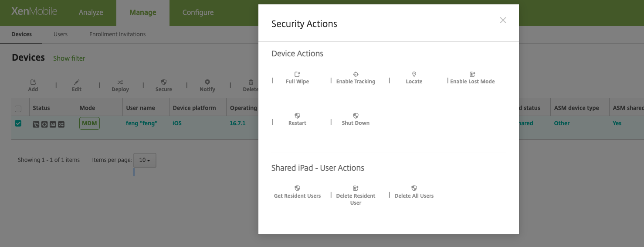Select the Enable Tracking action
The height and width of the screenshot is (247, 644).
point(356,78)
